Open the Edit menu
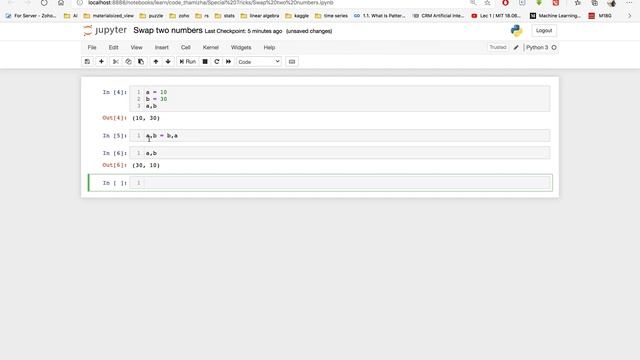This screenshot has width=640, height=360. coord(113,47)
